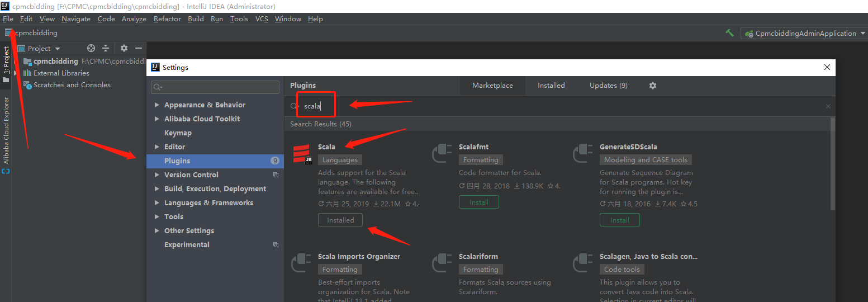Install the GenerateSDScala plugin

tap(620, 220)
